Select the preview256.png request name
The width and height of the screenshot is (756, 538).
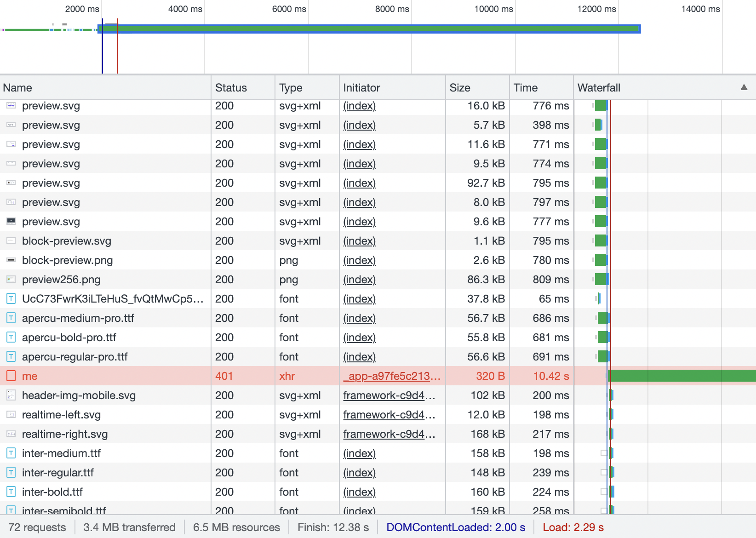pyautogui.click(x=61, y=279)
